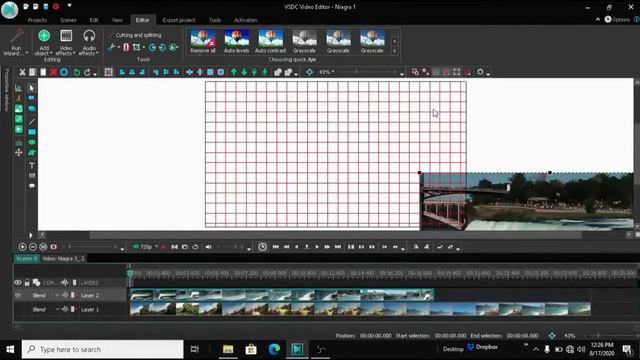Toggle audio waveform icon on Layer 2
Screen dimensions: 640x360
click(64, 295)
